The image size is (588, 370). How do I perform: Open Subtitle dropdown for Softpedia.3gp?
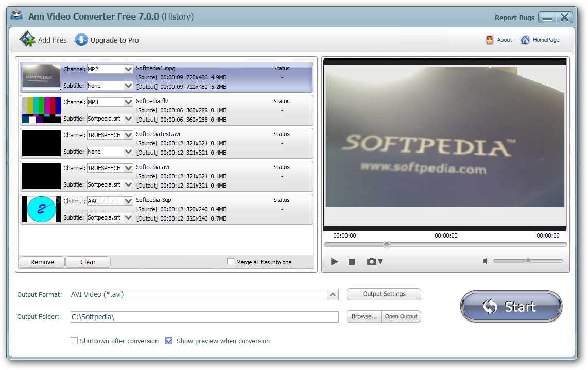(128, 217)
